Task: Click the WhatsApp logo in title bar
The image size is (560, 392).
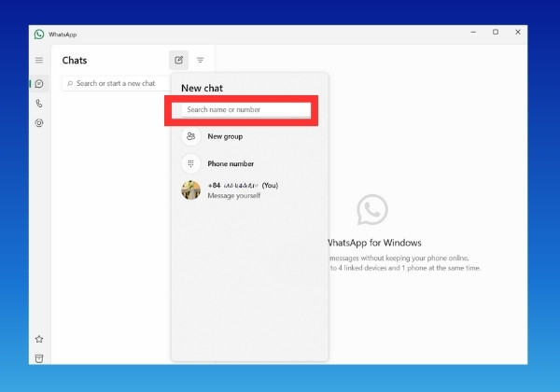Action: tap(39, 35)
